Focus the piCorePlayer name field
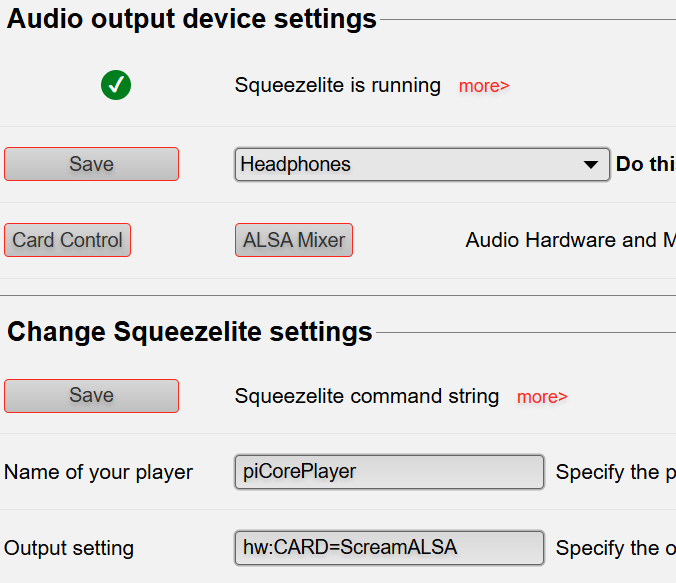 click(x=389, y=472)
